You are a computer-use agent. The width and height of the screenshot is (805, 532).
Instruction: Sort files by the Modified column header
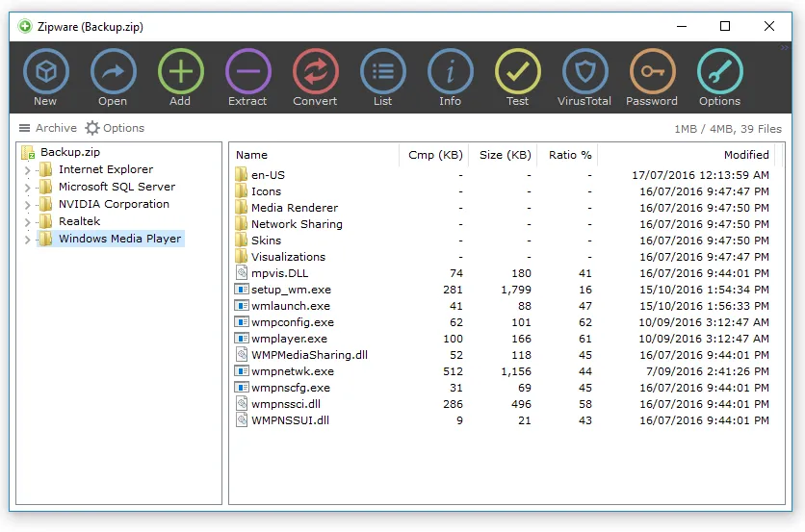coord(746,155)
